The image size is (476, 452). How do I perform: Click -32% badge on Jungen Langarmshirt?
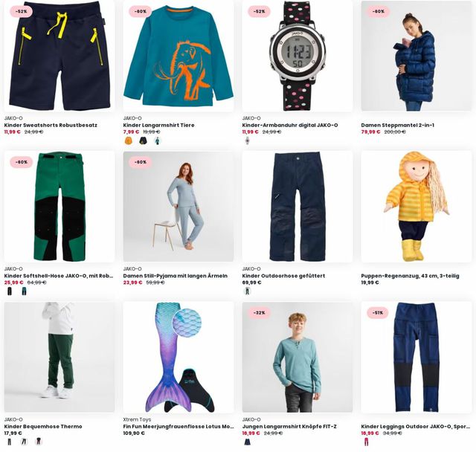click(x=260, y=313)
